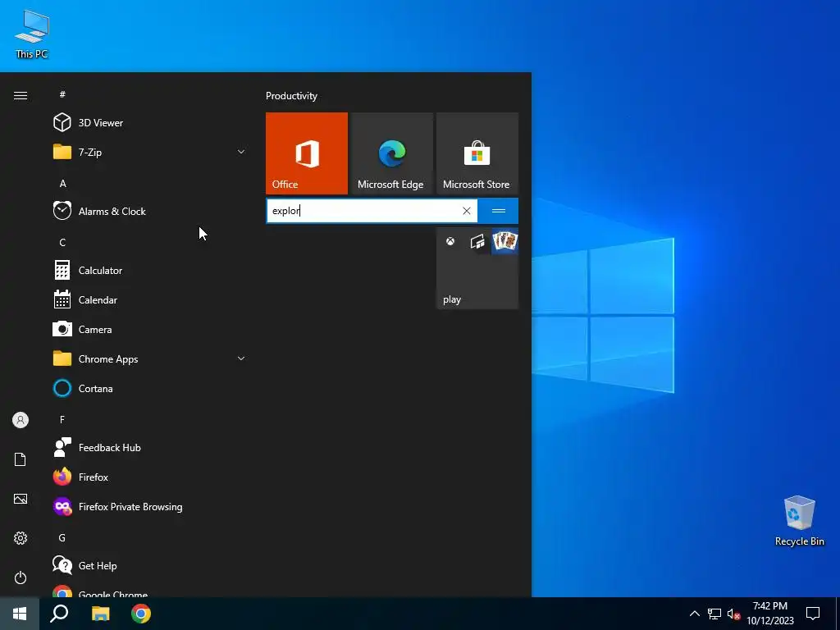Open Settings gear in Start sidebar
This screenshot has width=840, height=630.
(x=21, y=538)
